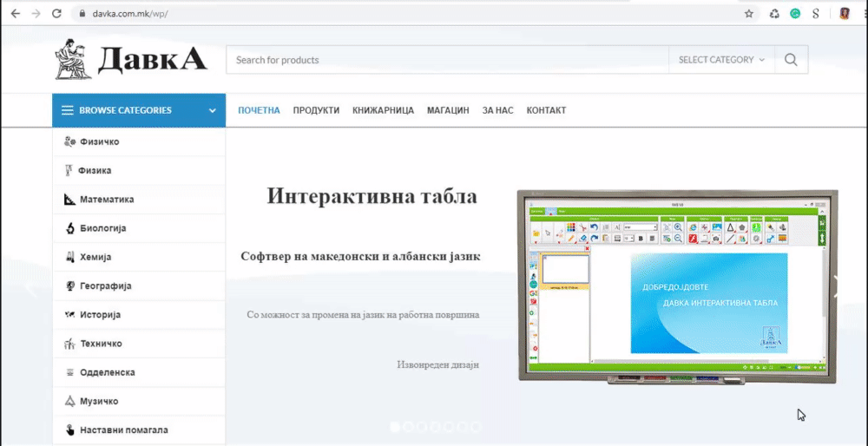Viewport: 868px width, 446px height.
Task: Open the recycle-arrows extension icon
Action: coord(774,14)
